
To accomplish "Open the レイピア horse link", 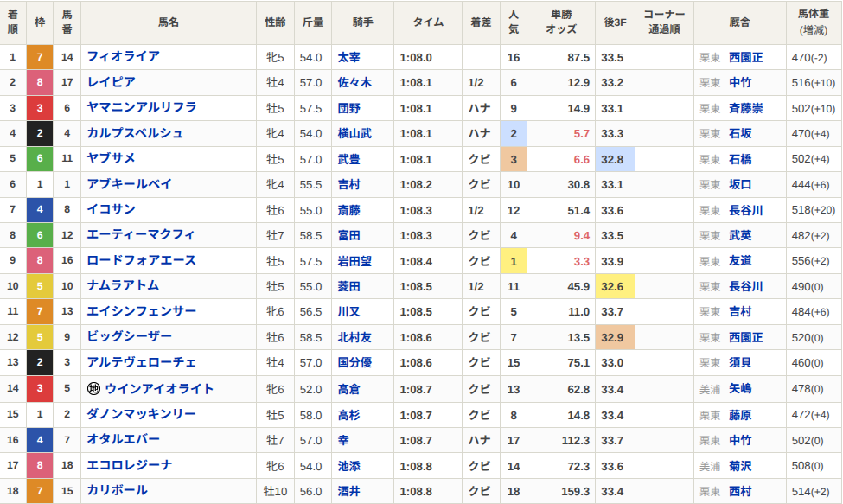I will pos(111,82).
